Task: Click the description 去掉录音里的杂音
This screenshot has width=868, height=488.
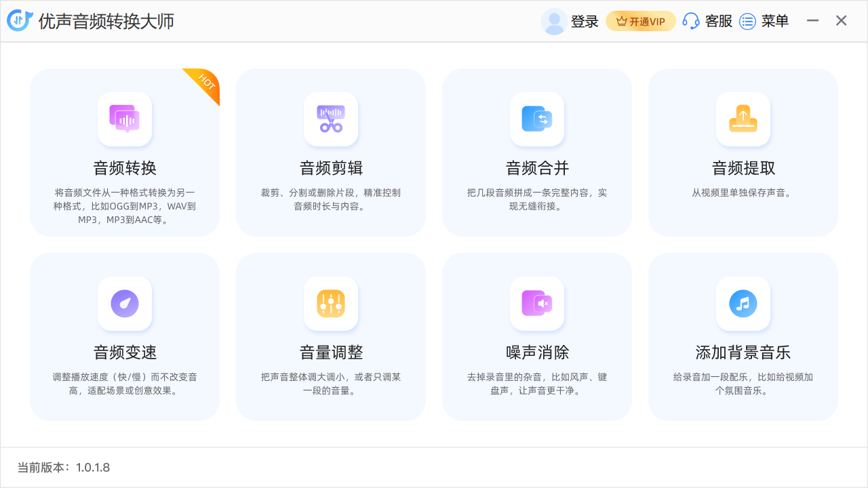Action: 537,384
